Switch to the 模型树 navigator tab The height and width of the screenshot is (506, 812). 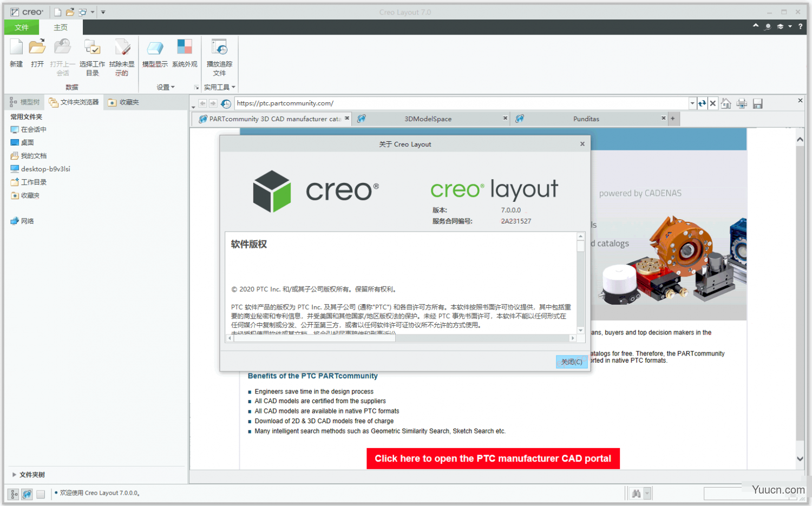(x=25, y=102)
